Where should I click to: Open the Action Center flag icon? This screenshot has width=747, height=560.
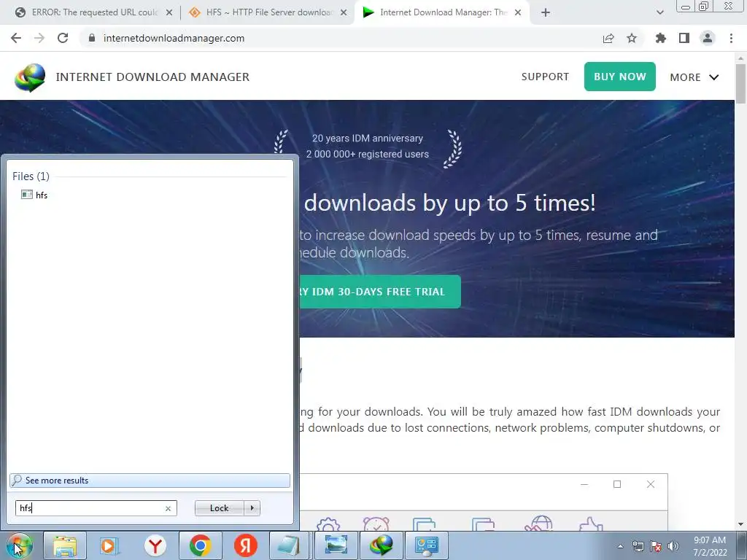[656, 546]
